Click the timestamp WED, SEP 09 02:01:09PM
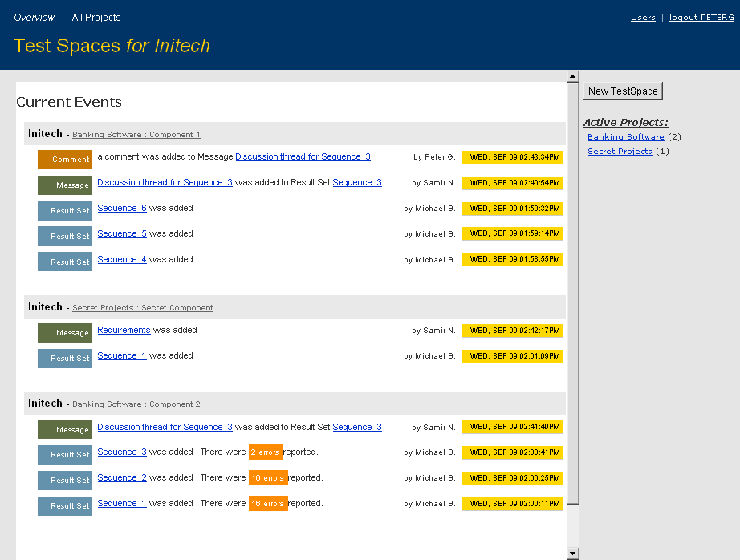 513,355
